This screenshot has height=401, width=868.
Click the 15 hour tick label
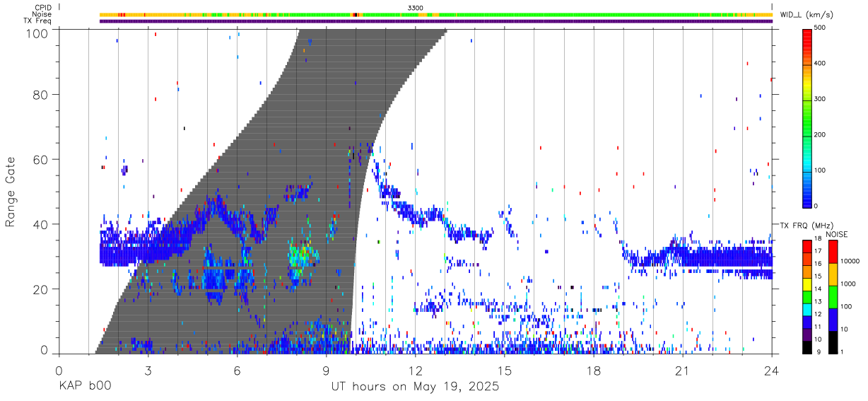pyautogui.click(x=504, y=371)
